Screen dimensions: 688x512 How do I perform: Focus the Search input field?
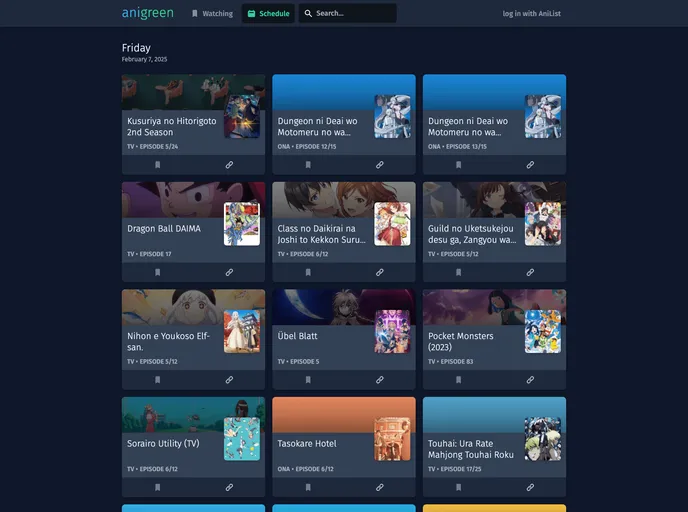click(348, 14)
